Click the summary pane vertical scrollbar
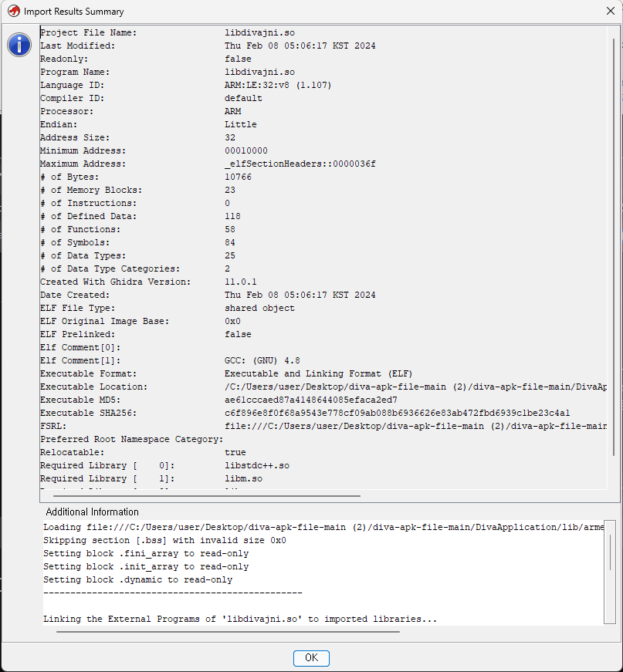 point(613,247)
